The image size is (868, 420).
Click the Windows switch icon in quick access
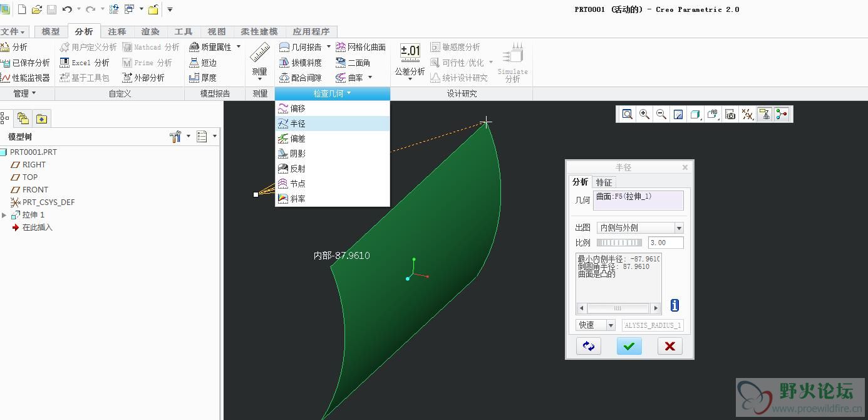pos(130,9)
